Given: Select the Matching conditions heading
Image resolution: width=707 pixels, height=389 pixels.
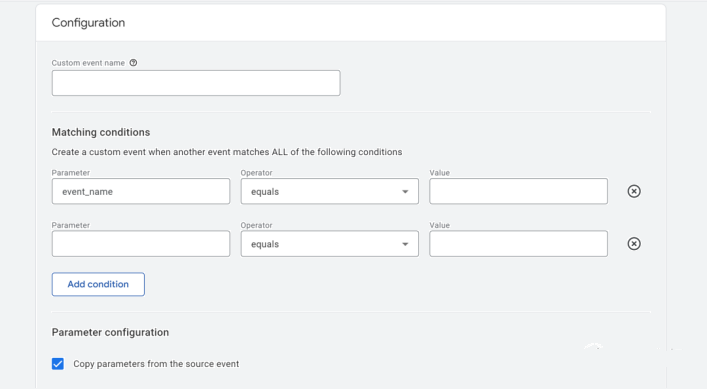Looking at the screenshot, I should coord(101,132).
